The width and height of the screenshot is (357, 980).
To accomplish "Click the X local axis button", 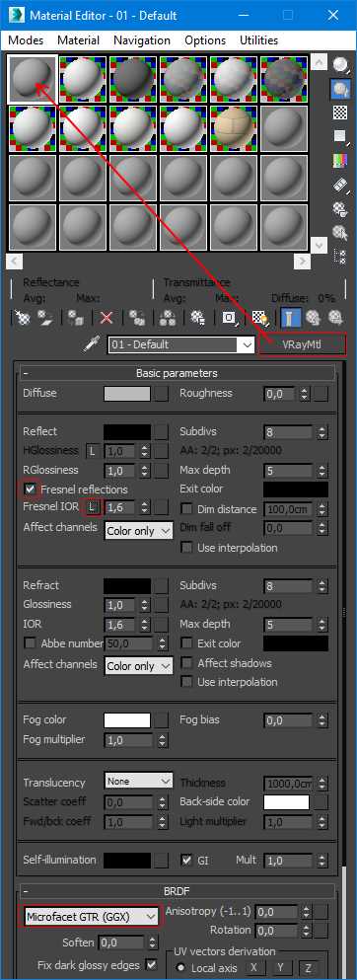I will pos(254,967).
